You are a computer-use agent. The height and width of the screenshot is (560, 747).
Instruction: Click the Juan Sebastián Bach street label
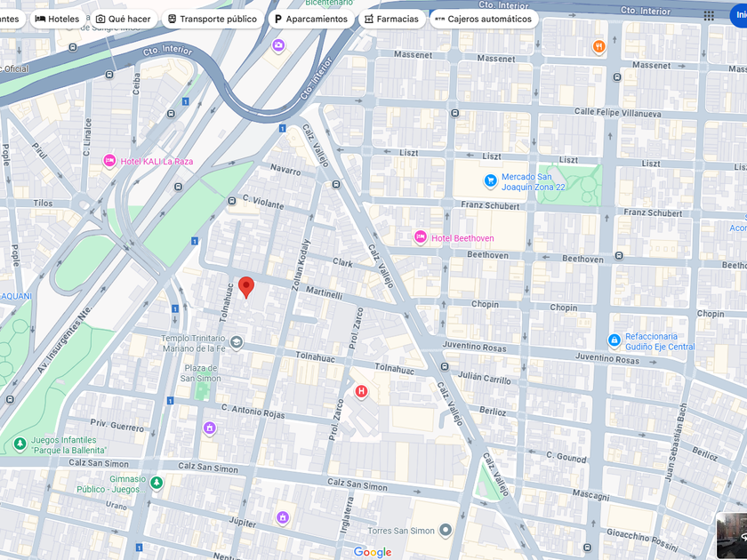pyautogui.click(x=677, y=443)
